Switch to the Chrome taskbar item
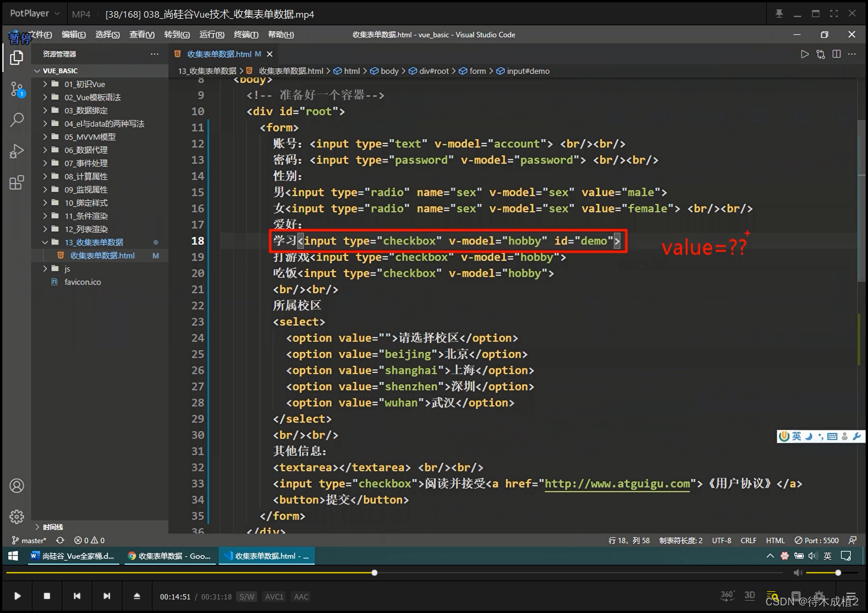The image size is (868, 613). click(169, 556)
